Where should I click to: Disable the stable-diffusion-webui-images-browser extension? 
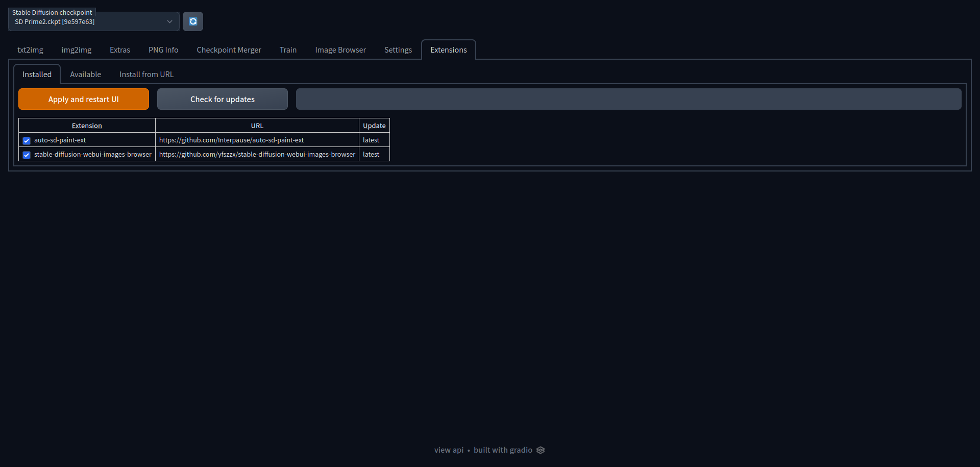[26, 155]
